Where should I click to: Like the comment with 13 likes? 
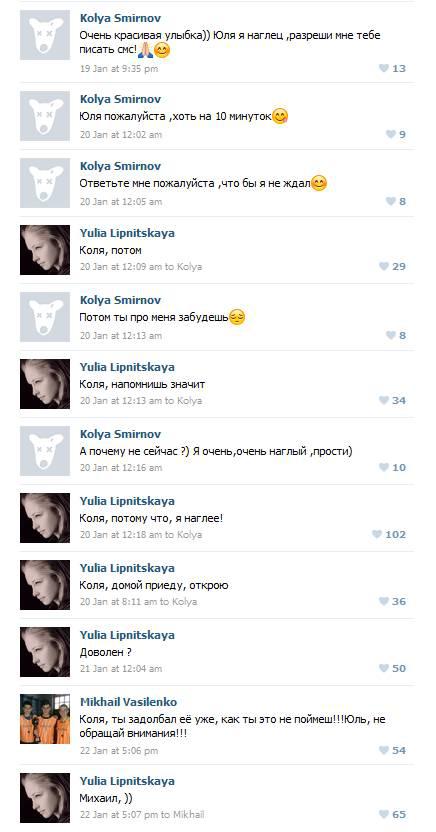point(383,68)
